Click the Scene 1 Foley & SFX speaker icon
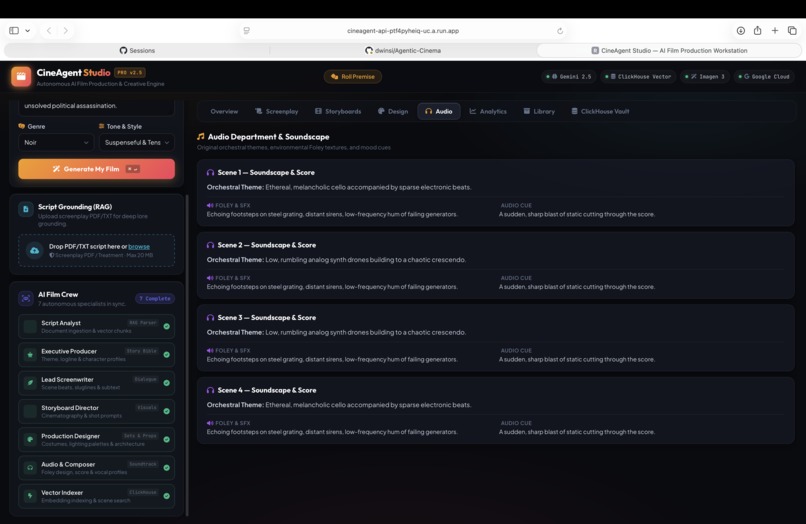 pyautogui.click(x=210, y=205)
